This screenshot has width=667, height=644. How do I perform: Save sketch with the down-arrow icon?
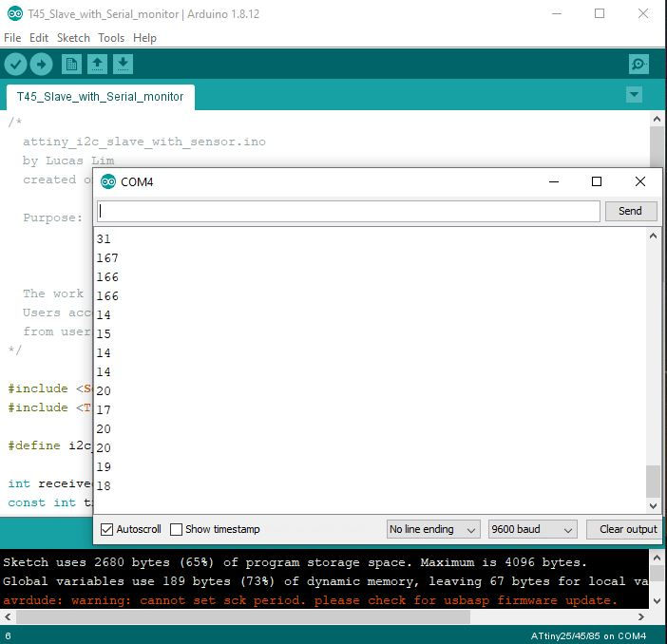coord(123,65)
